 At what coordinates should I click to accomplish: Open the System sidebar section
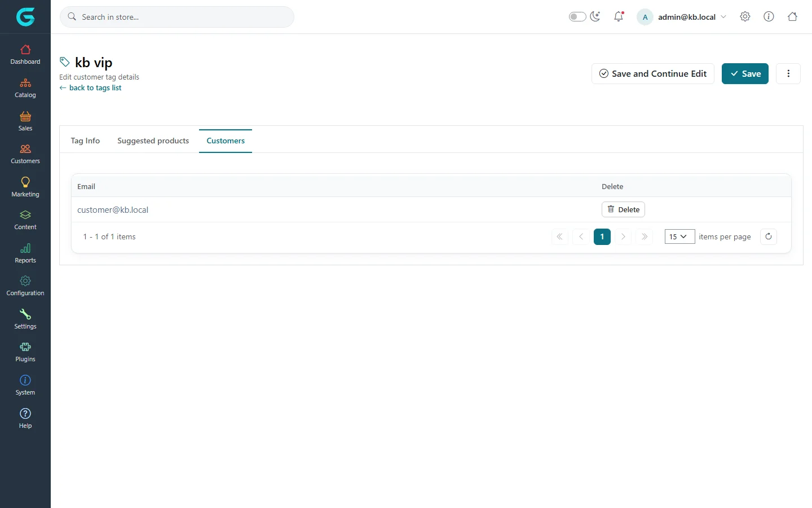click(x=25, y=386)
